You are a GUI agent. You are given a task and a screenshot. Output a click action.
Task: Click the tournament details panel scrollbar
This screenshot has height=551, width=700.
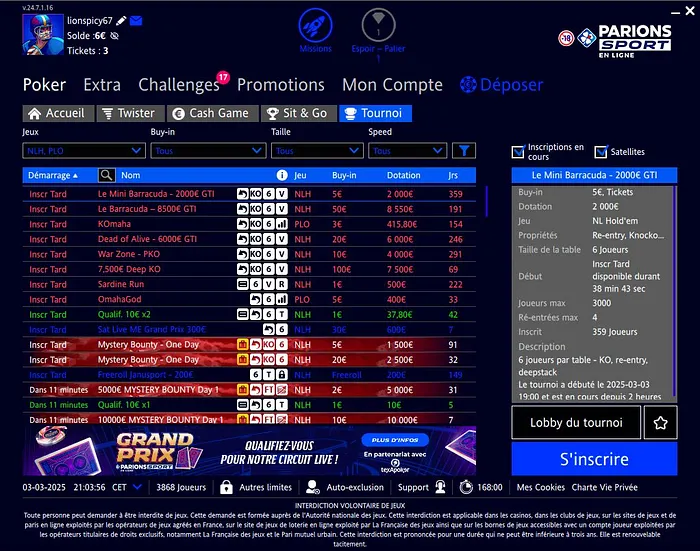click(675, 292)
